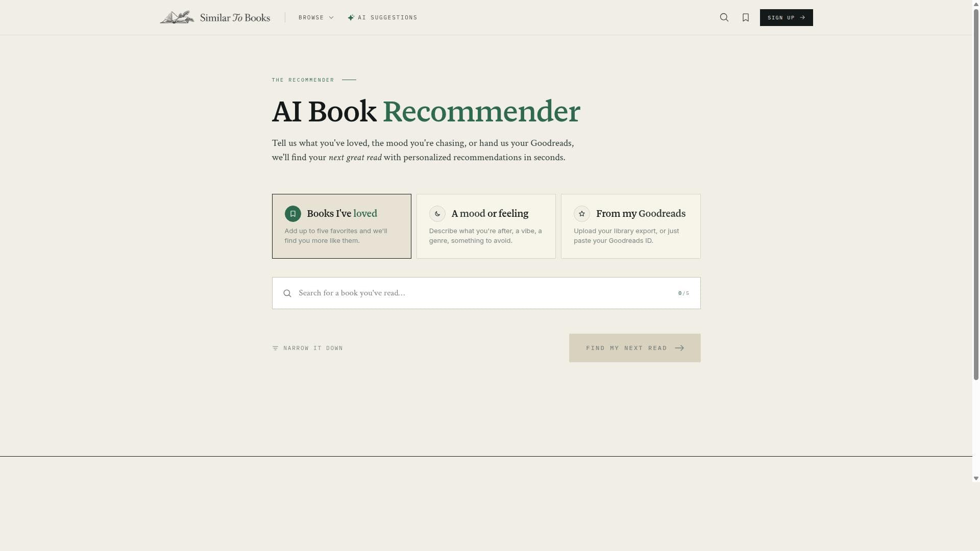Open saved bookmarks icon in the header

(746, 17)
